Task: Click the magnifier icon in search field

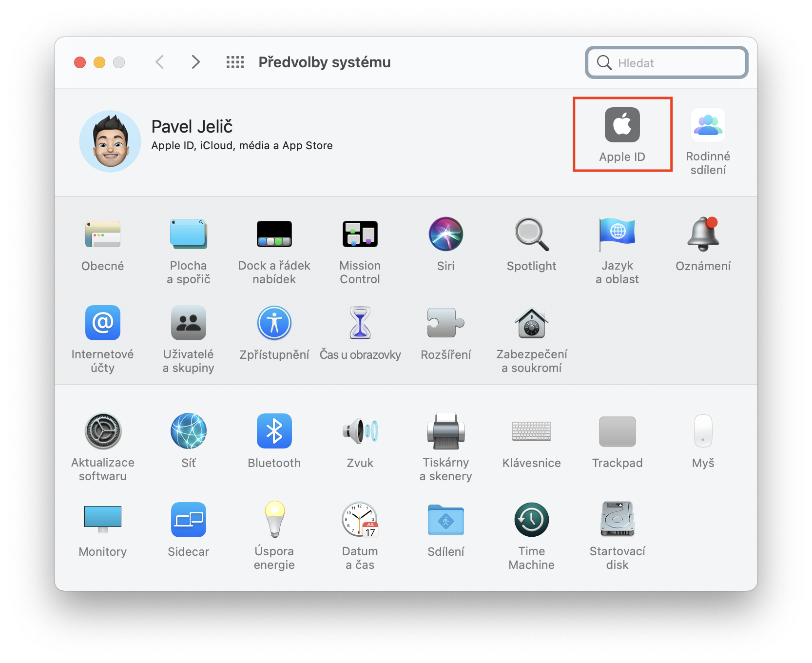Action: click(x=604, y=62)
